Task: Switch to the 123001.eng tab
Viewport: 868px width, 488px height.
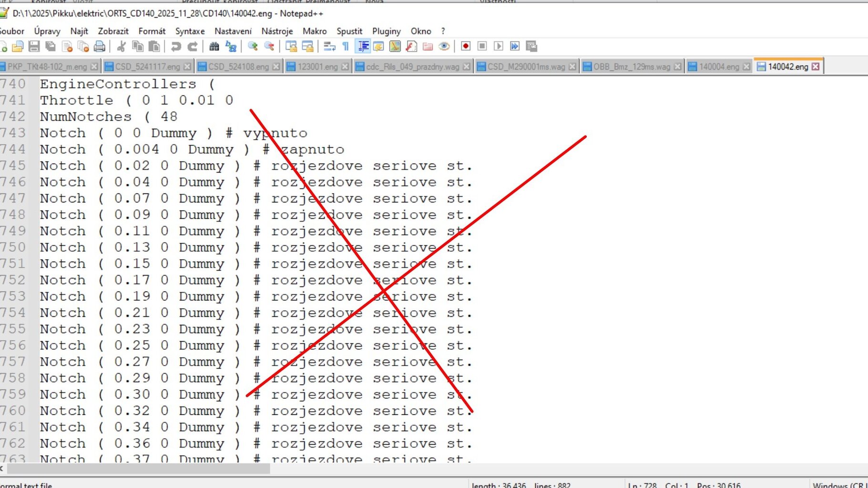Action: 317,67
